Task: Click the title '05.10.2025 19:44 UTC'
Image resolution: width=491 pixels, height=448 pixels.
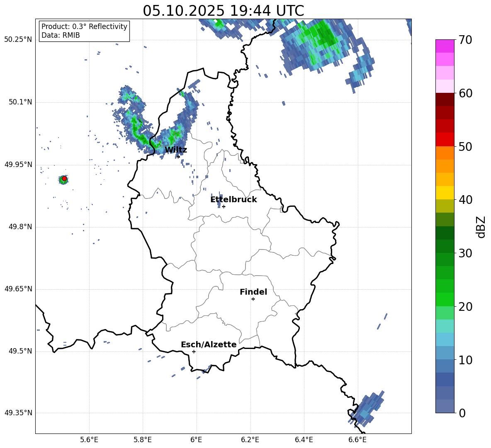Action: click(223, 11)
